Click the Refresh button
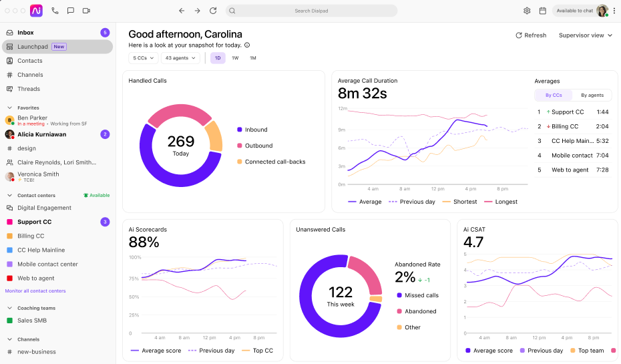The width and height of the screenshot is (621, 364). point(531,35)
